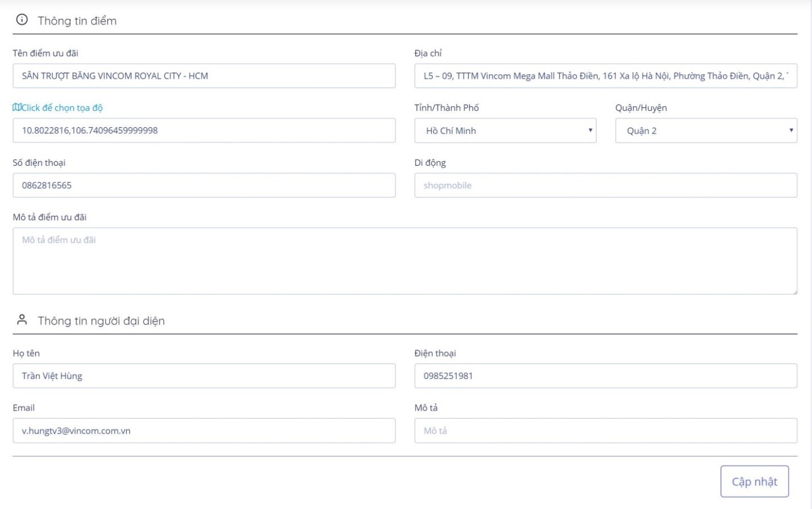
Task: Click the info icon beside Thông tin điểm
Action: (22, 20)
